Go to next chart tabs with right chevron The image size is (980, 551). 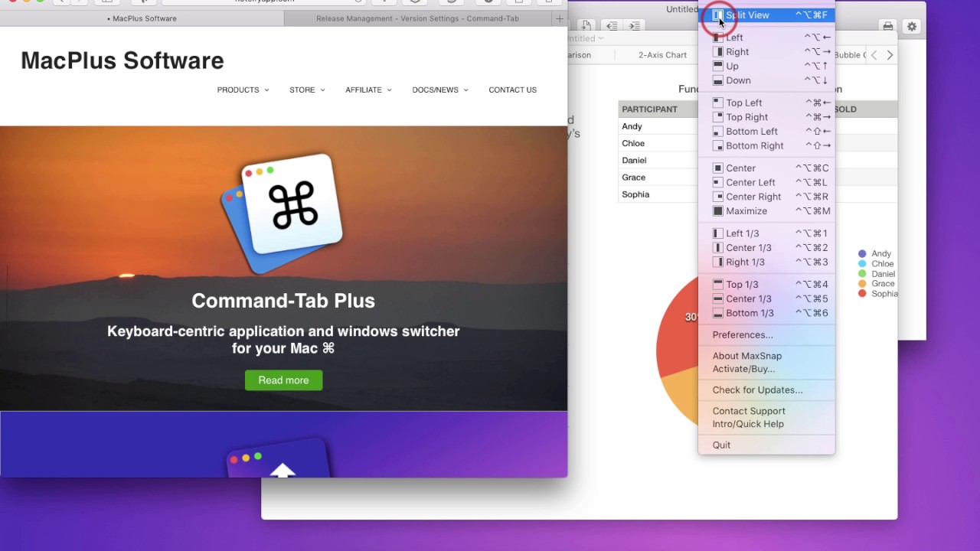(890, 55)
